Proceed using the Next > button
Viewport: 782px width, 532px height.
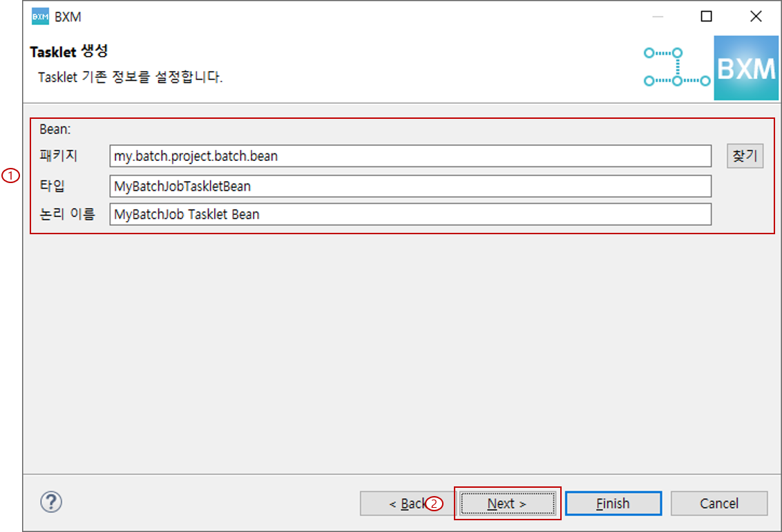[x=507, y=504]
